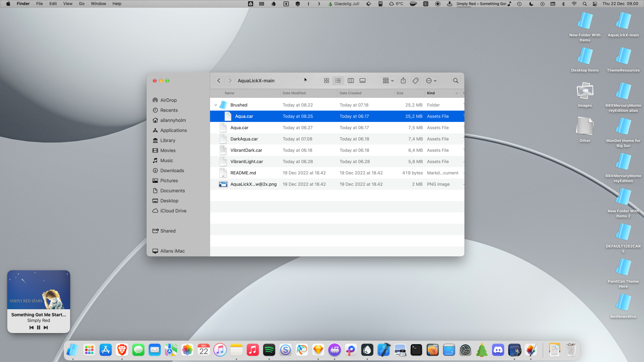Open allannyholm home folder in sidebar
The width and height of the screenshot is (644, 362).
169,120
